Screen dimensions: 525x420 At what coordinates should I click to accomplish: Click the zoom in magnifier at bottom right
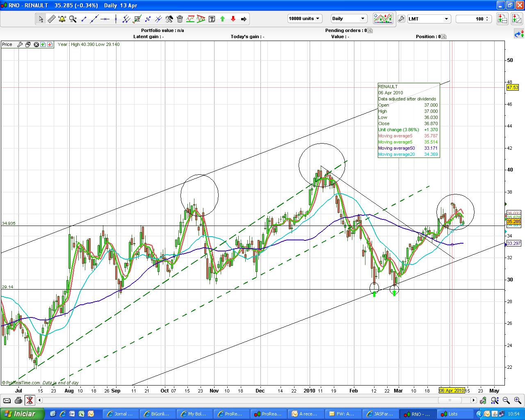point(517,400)
